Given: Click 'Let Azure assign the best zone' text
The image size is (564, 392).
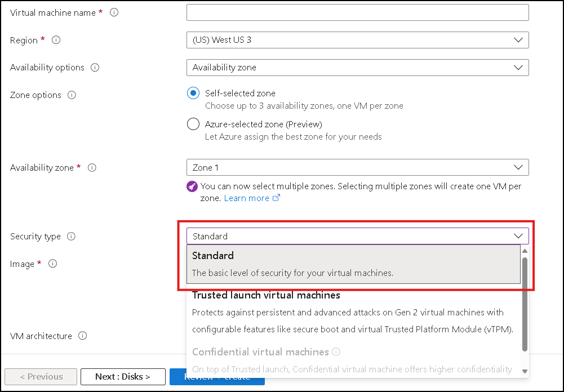Looking at the screenshot, I should pyautogui.click(x=293, y=137).
